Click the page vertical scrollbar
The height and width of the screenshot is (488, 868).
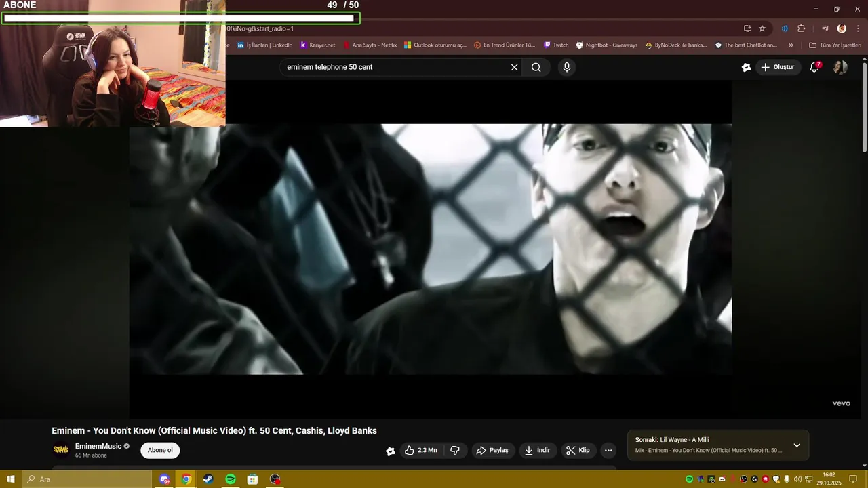click(x=864, y=106)
